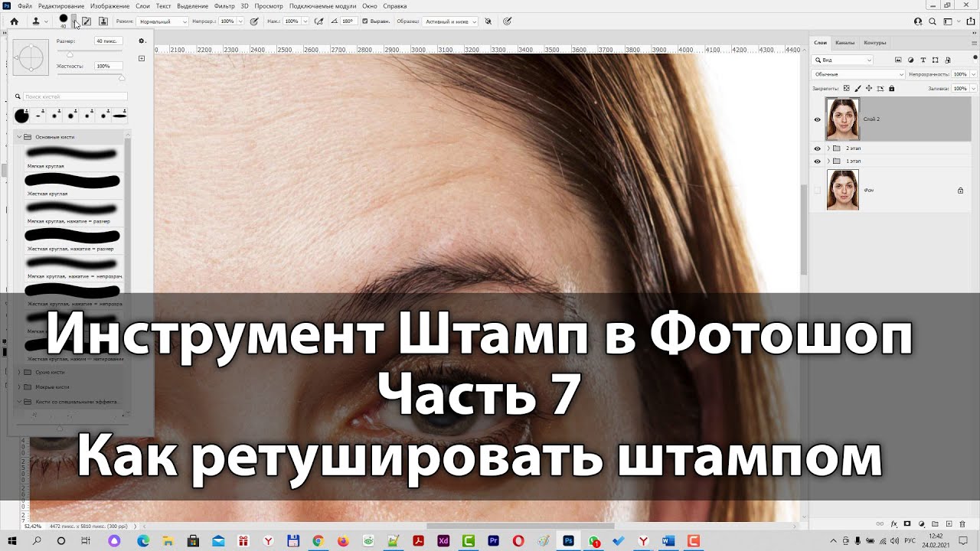The width and height of the screenshot is (980, 551).
Task: Toggle the 'Выравн.' aligned checkbox
Action: (x=364, y=21)
